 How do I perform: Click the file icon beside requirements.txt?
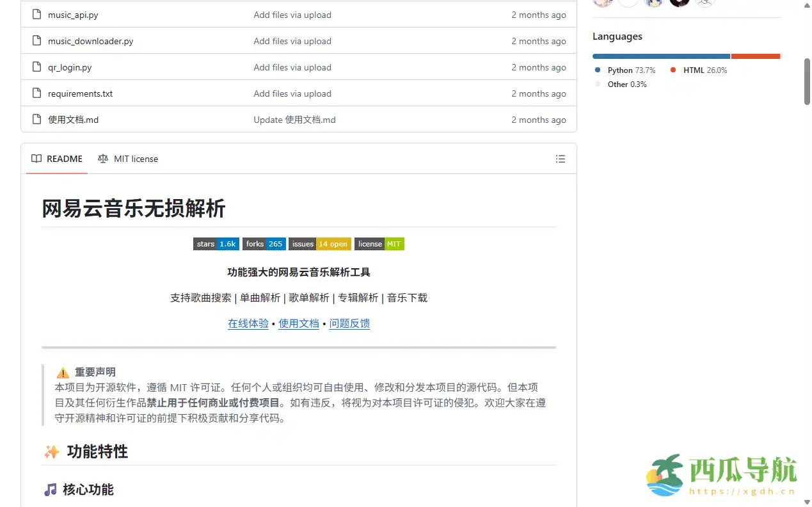click(x=36, y=93)
